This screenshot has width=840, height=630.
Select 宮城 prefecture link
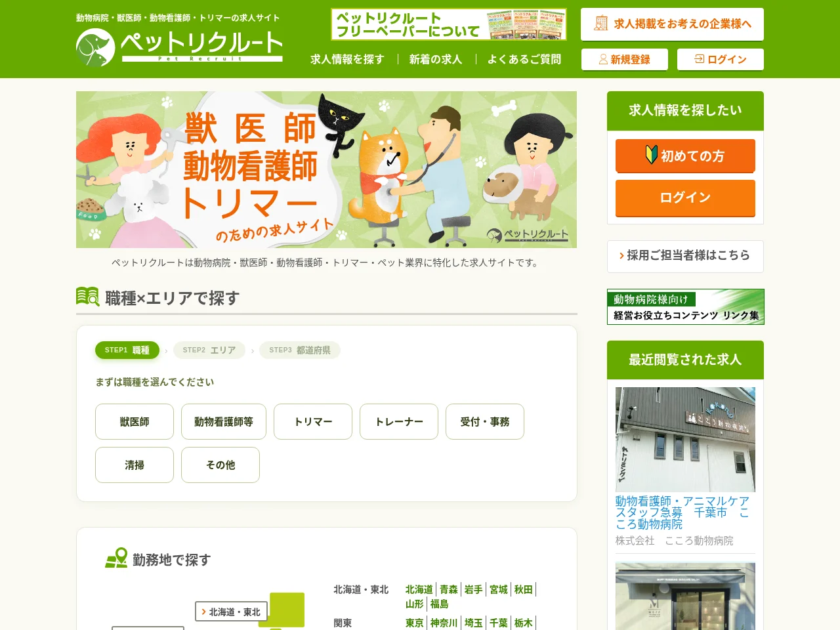coord(499,589)
